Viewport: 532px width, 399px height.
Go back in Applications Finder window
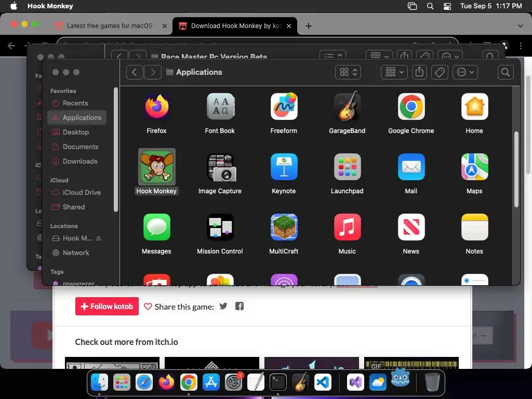pyautogui.click(x=135, y=72)
